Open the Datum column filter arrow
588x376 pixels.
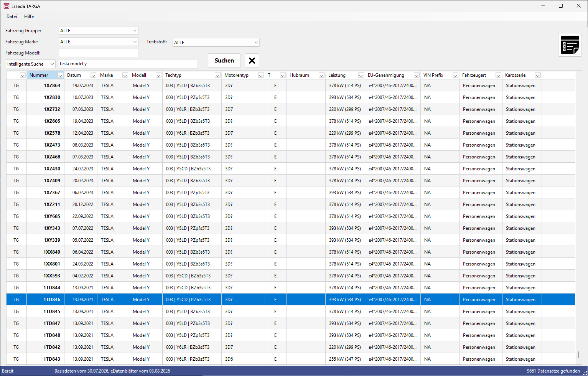pos(93,75)
